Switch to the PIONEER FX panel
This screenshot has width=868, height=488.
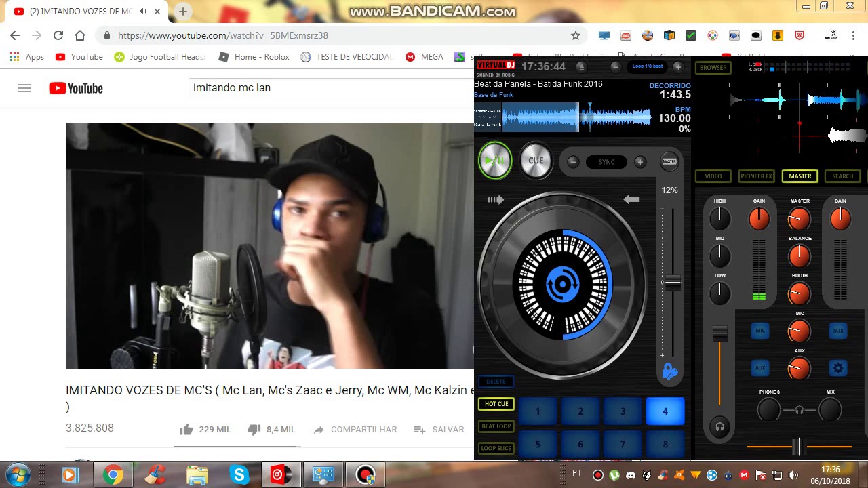coord(756,176)
